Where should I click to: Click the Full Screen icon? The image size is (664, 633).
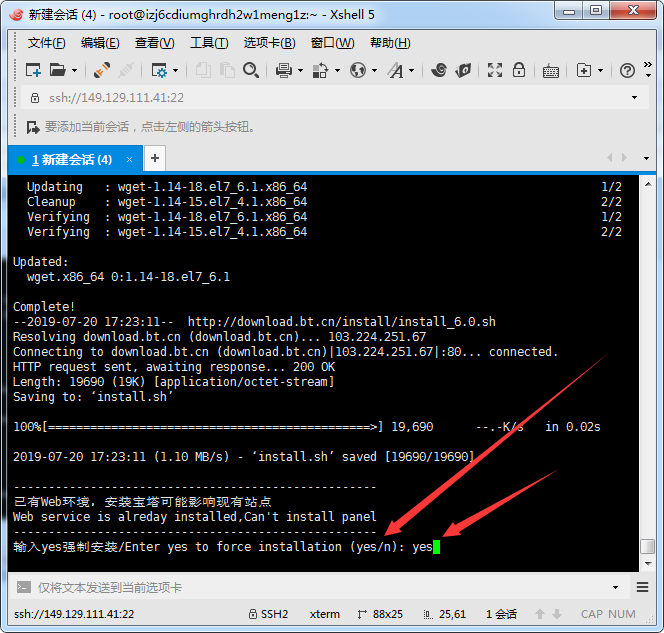click(494, 70)
